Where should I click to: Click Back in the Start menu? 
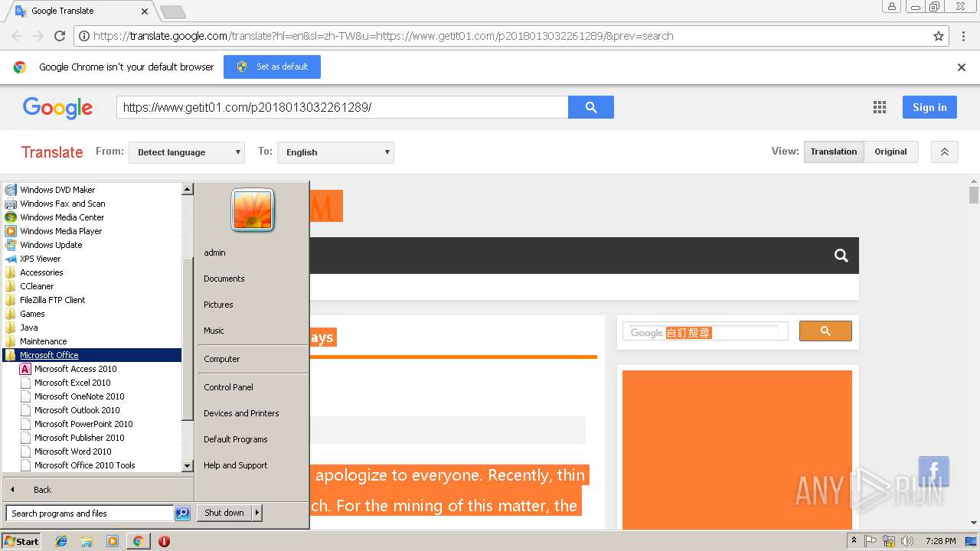point(98,490)
